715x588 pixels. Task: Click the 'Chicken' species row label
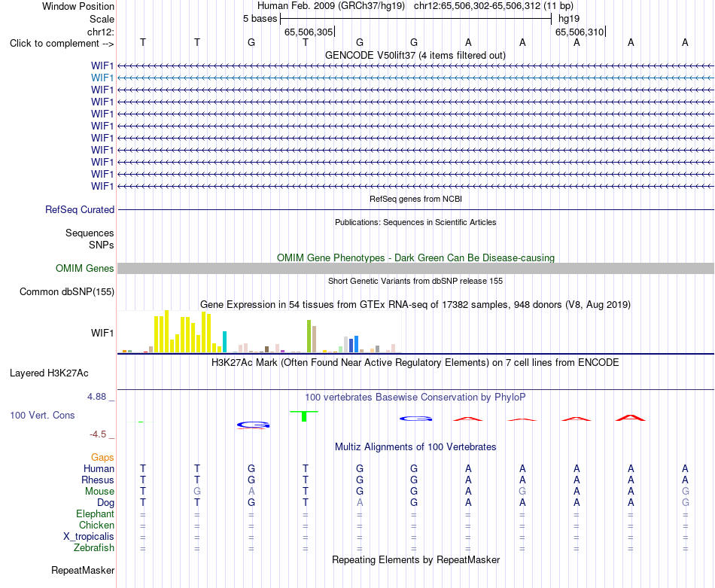coord(96,526)
